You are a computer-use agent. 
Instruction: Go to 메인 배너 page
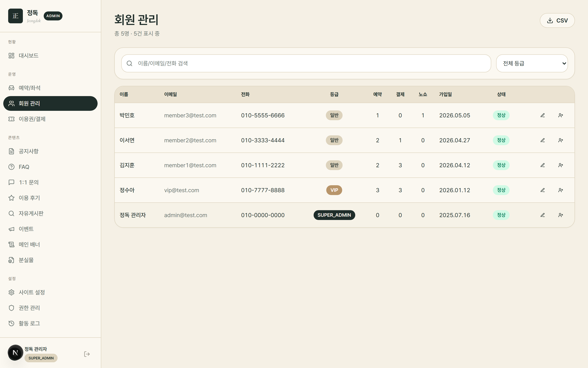50,245
